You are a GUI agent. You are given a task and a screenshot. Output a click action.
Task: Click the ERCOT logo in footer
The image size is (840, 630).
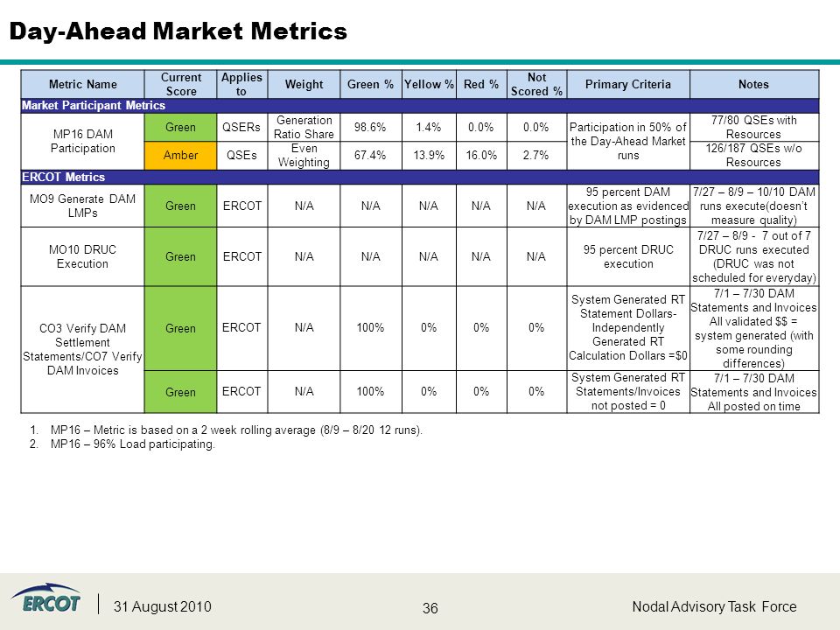click(45, 598)
